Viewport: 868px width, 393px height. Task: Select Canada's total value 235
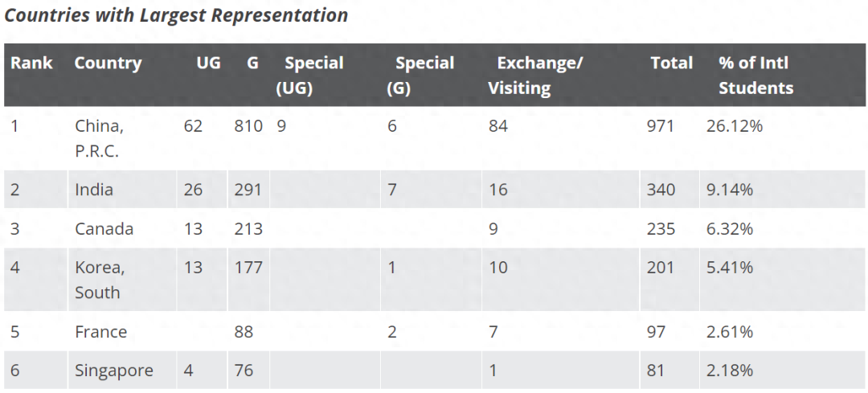click(661, 229)
